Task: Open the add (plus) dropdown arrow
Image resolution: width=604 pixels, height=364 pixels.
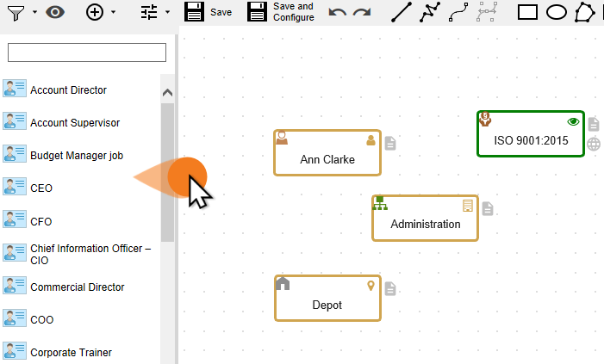Action: (113, 13)
